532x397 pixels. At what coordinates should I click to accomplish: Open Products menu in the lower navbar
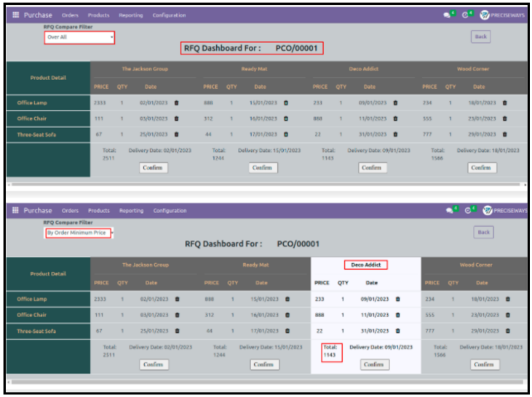tap(100, 211)
